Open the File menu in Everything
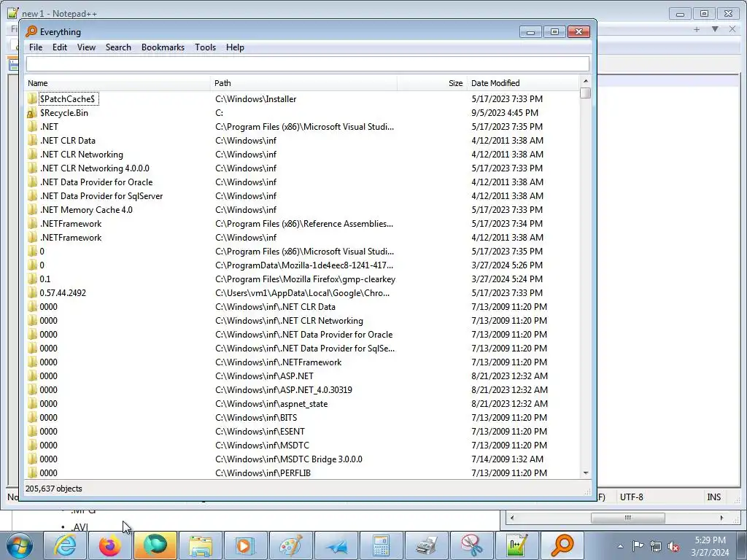This screenshot has height=560, width=747. pyautogui.click(x=35, y=47)
